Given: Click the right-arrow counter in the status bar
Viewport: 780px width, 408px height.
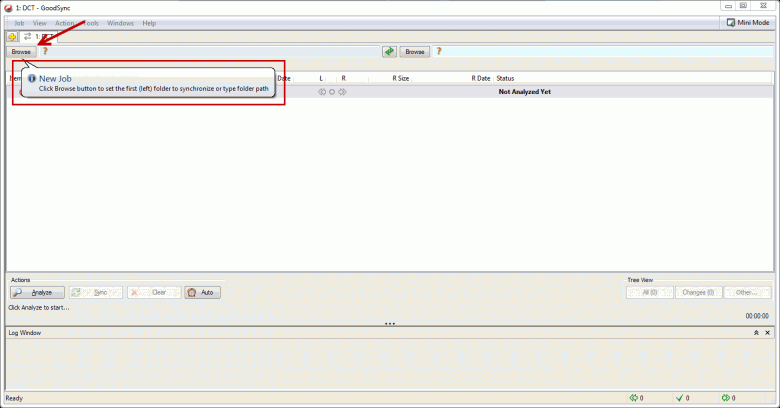Looking at the screenshot, I should 729,398.
